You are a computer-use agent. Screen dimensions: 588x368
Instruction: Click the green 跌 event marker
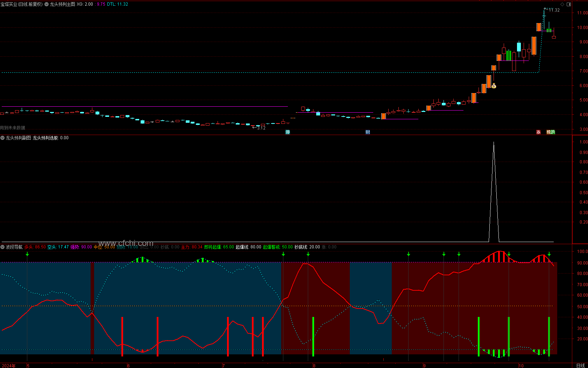click(x=553, y=132)
